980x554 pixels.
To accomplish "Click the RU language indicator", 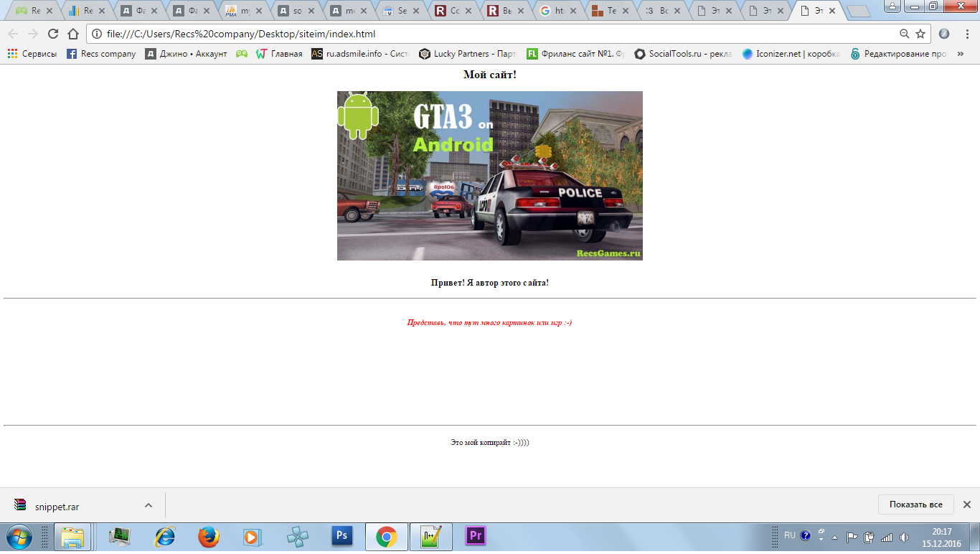I will click(x=789, y=535).
